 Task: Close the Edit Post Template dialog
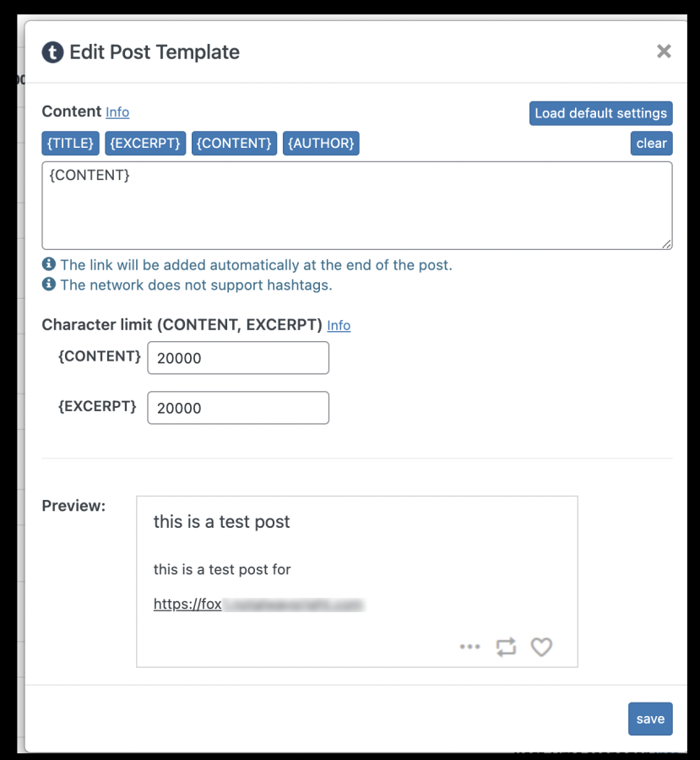(x=664, y=52)
